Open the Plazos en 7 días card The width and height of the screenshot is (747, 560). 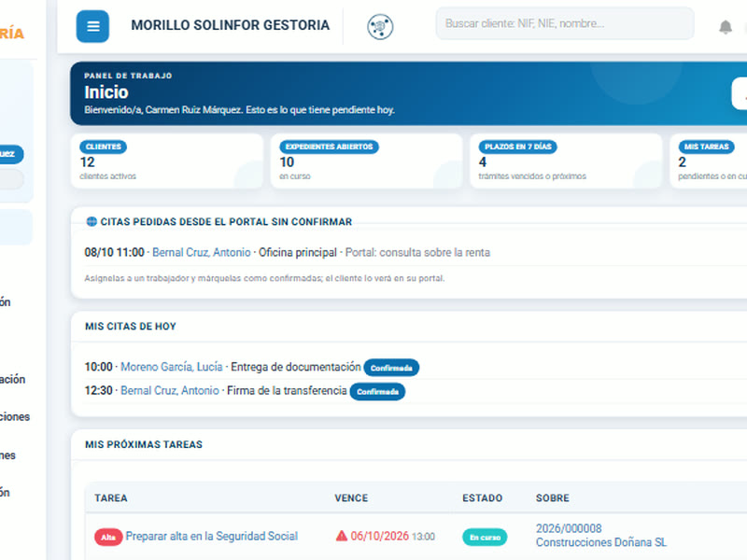coord(566,161)
